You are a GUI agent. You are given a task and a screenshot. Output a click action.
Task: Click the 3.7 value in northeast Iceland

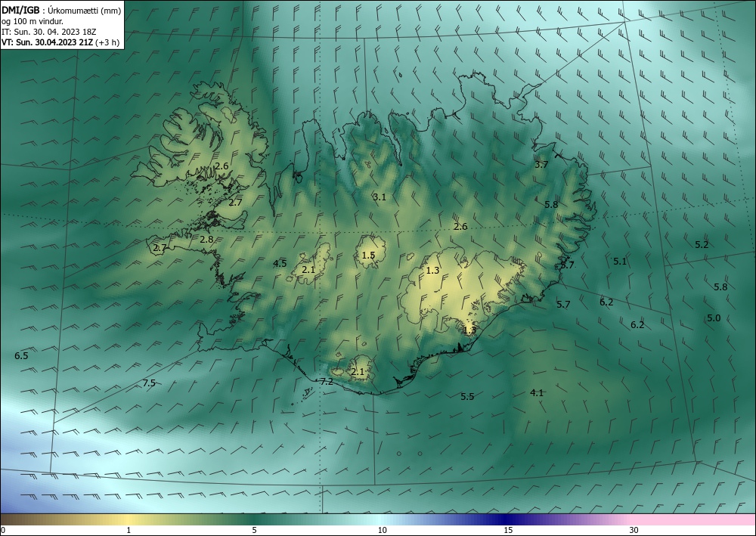click(541, 165)
